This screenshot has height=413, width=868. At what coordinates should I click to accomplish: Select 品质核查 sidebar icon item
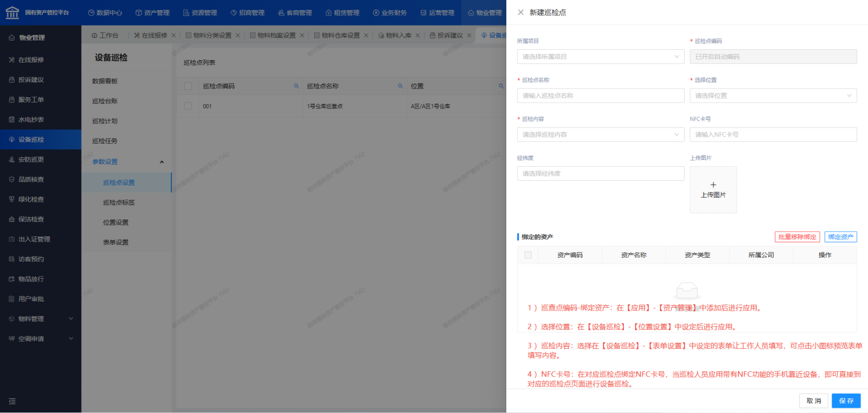pos(41,180)
